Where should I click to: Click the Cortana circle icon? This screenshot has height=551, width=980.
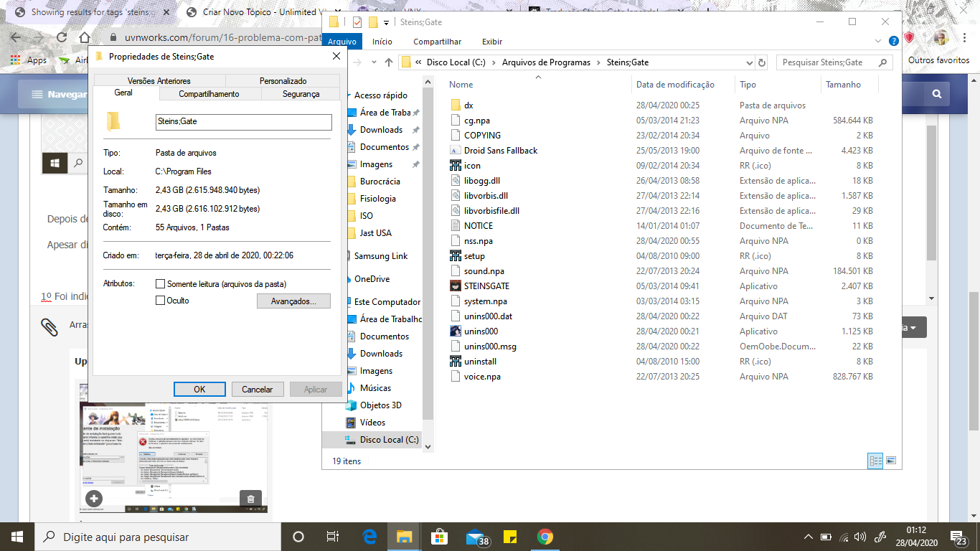pos(298,537)
